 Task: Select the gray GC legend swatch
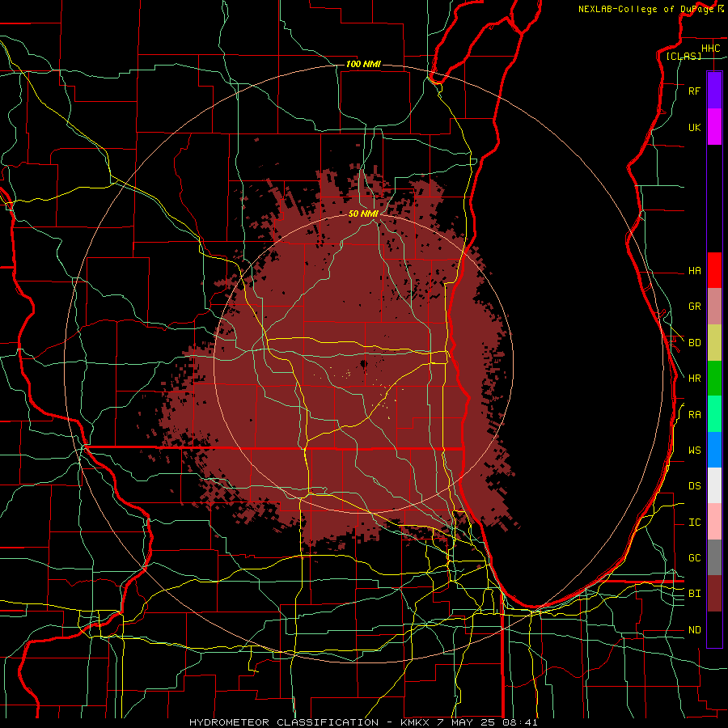click(714, 557)
